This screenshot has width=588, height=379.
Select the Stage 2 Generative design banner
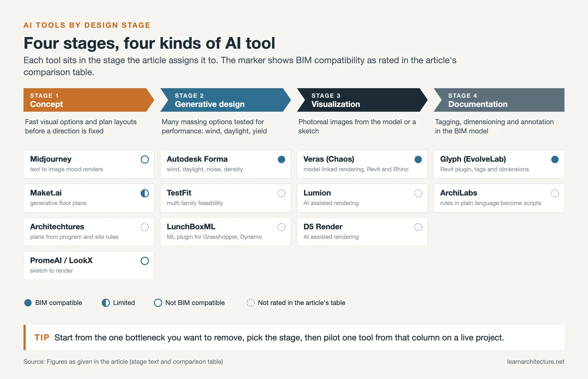(x=226, y=100)
